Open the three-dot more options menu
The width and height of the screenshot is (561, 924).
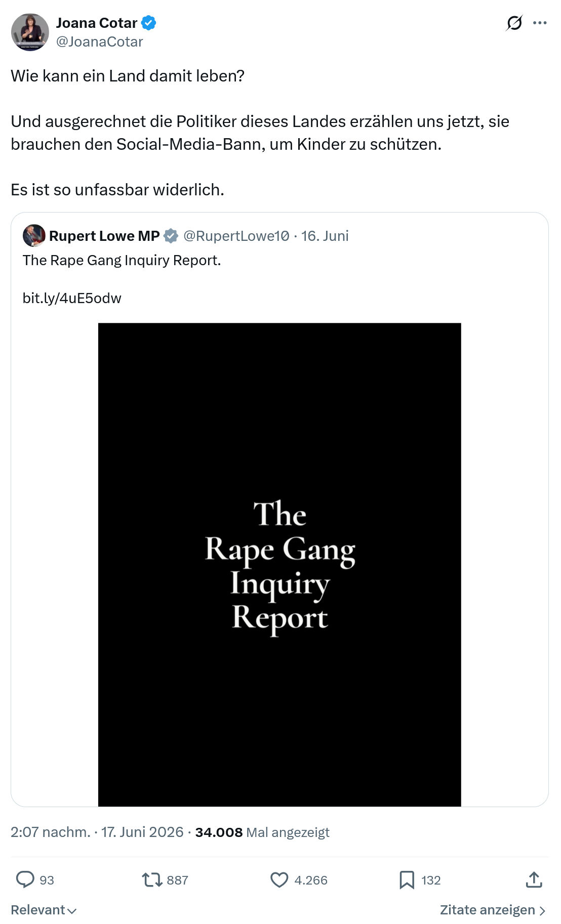point(540,23)
